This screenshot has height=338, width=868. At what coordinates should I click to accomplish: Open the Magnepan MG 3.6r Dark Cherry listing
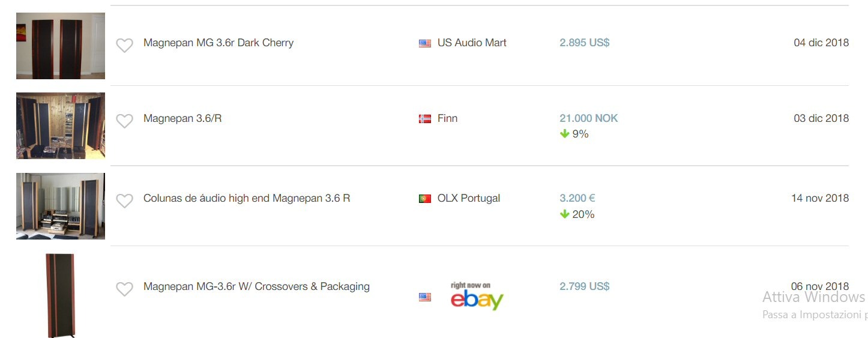[219, 43]
